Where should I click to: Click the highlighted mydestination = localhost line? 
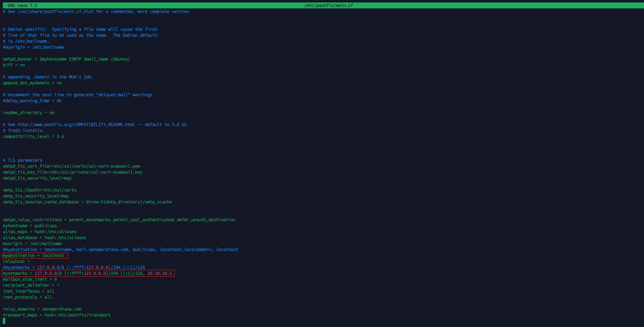pyautogui.click(x=35, y=256)
